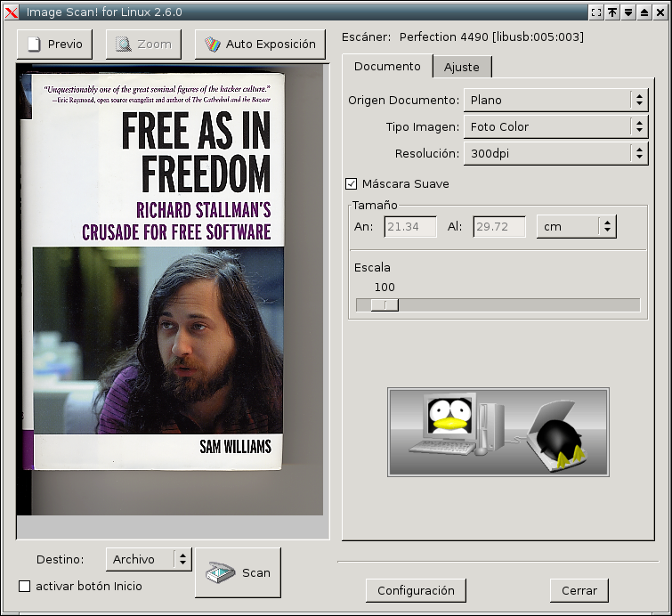Close the Image Scan window

[660, 12]
